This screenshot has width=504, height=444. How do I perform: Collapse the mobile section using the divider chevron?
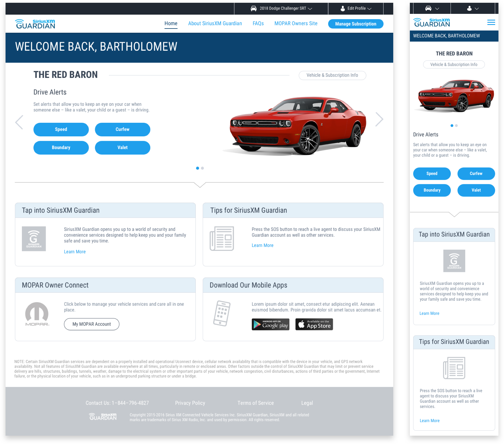pos(454,215)
